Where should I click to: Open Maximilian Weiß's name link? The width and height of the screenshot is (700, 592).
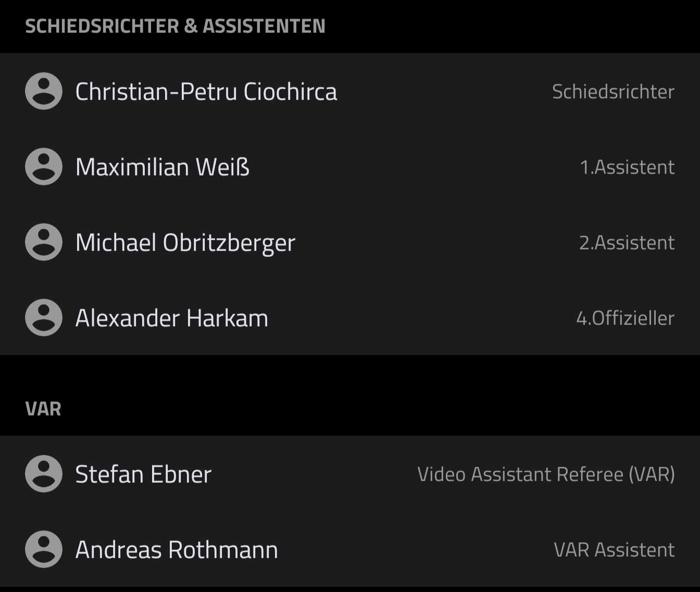click(x=162, y=167)
